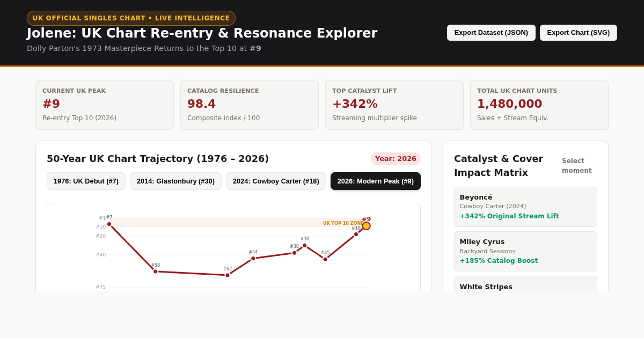The width and height of the screenshot is (644, 338).
Task: Click the #44 data point on chart
Action: (x=253, y=259)
